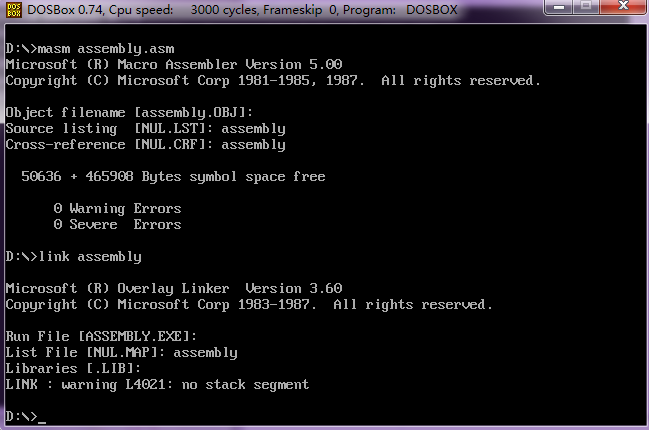Viewport: 649px width, 430px height.
Task: Click 'Microsoft (R) Overlay Linker Version 3.60'
Action: click(174, 288)
